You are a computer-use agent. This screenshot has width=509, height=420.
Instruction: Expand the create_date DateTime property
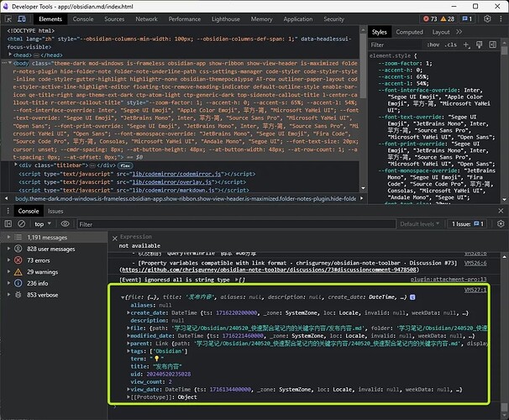click(x=129, y=312)
